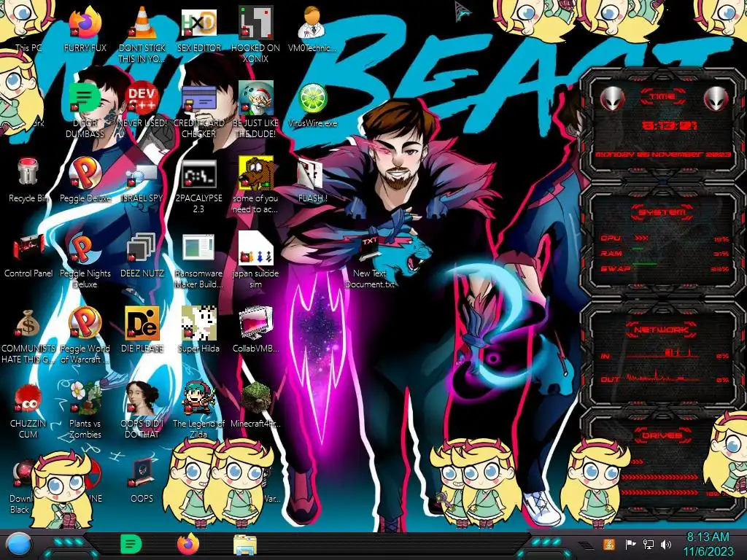
Task: Launch Super Hilda game
Action: tap(199, 330)
